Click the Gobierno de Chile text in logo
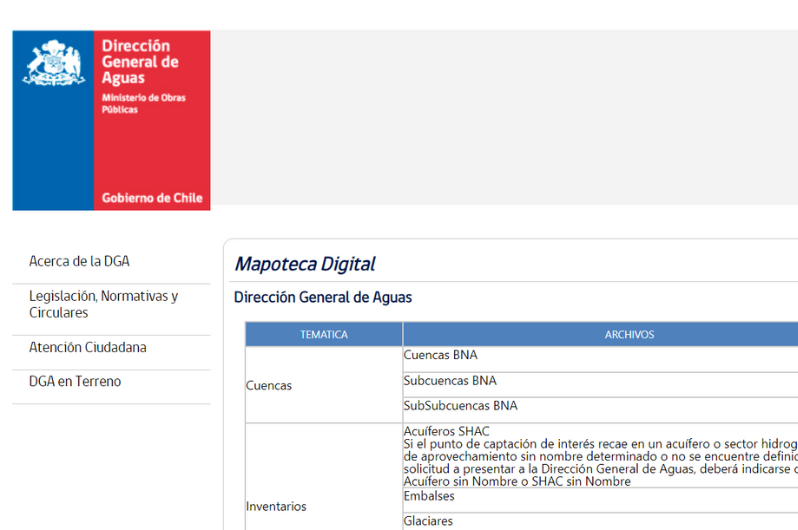Image resolution: width=798 pixels, height=530 pixels. tap(152, 198)
